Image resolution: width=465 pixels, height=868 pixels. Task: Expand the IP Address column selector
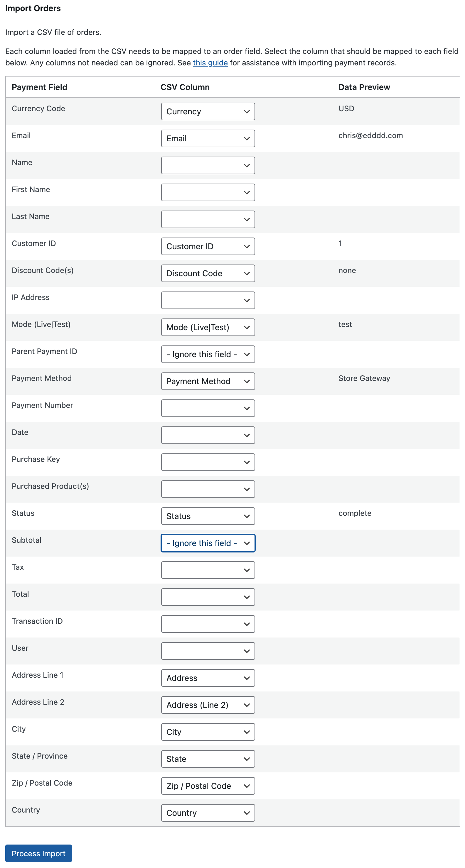[208, 300]
